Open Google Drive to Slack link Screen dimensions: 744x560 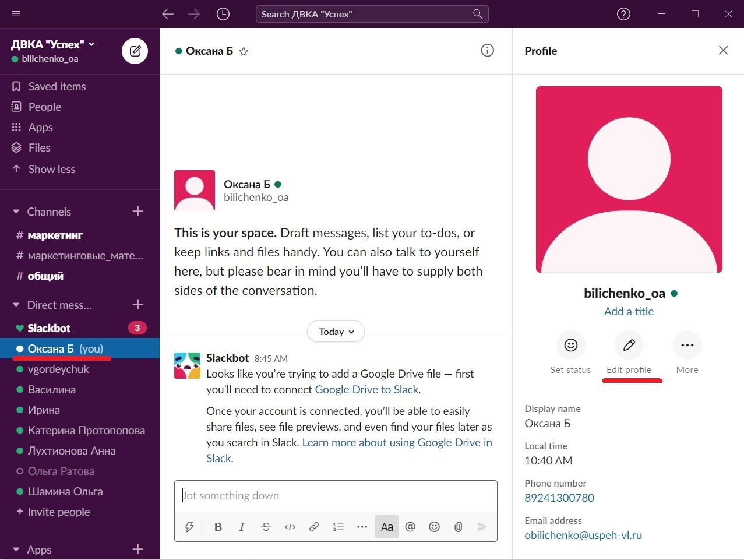[366, 389]
